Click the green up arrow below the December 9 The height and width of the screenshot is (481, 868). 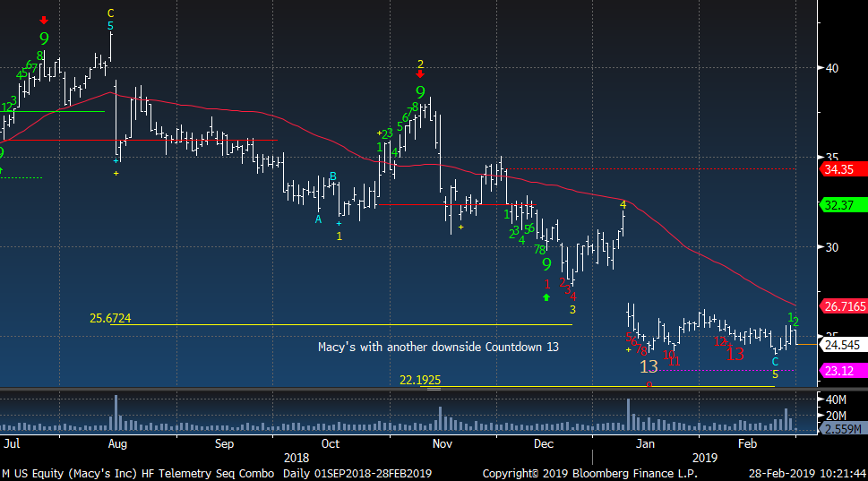[546, 297]
